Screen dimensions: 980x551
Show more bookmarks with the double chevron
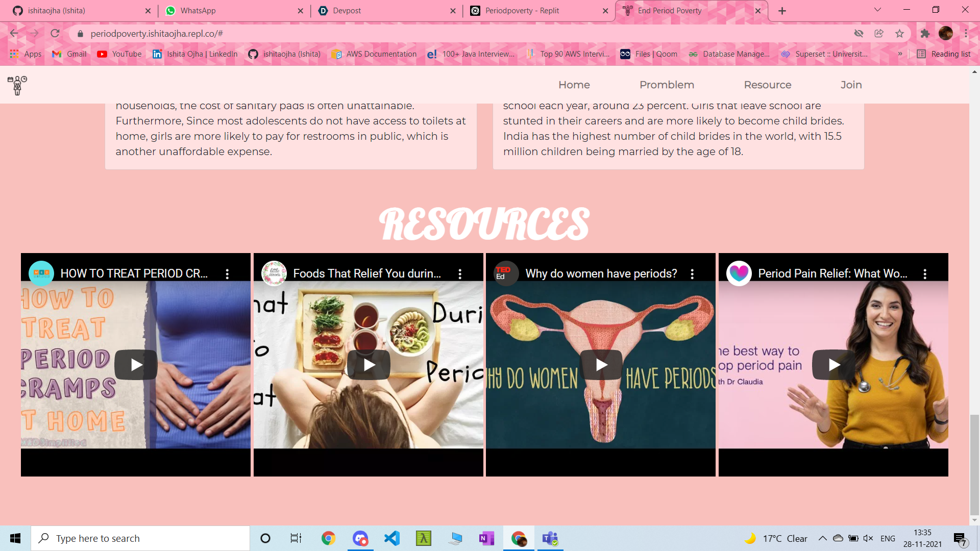900,54
